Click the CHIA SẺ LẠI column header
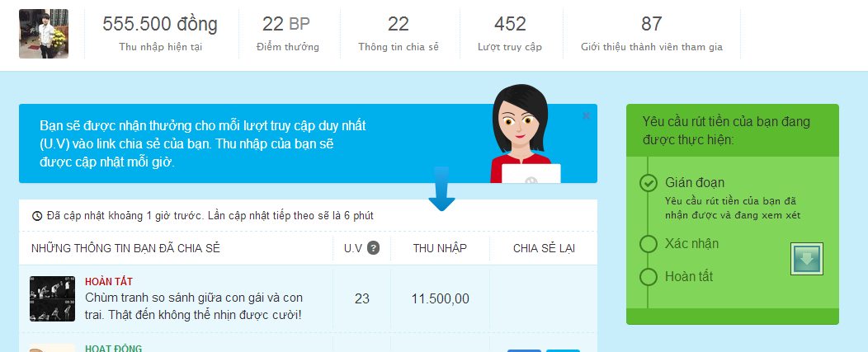This screenshot has height=352, width=868. tap(544, 248)
